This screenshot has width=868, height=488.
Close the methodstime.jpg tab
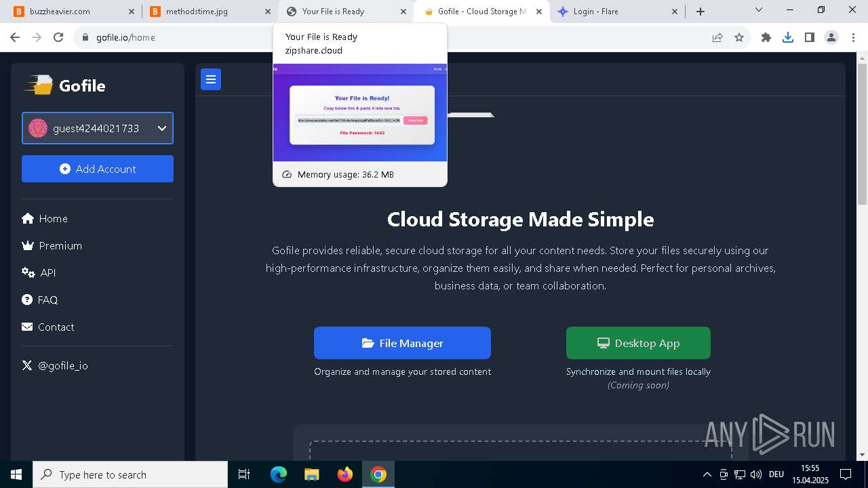267,12
